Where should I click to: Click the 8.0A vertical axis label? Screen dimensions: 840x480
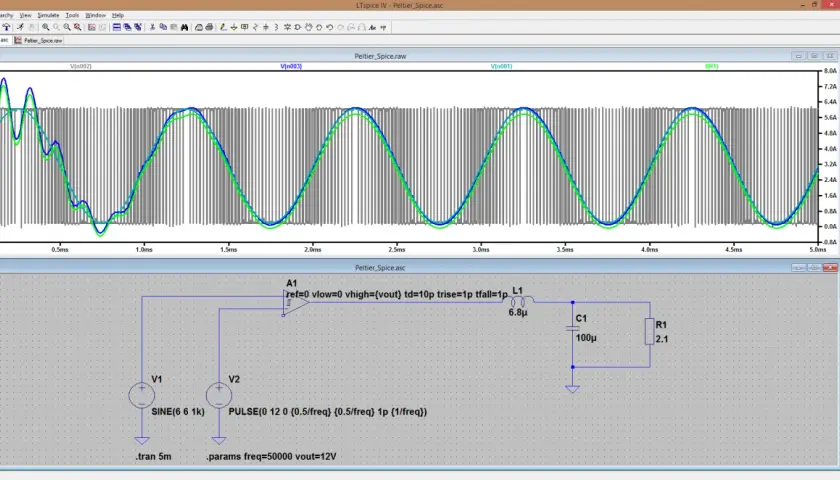click(830, 71)
